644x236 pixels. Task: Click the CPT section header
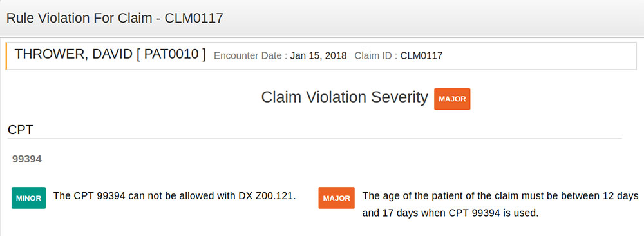click(x=20, y=130)
